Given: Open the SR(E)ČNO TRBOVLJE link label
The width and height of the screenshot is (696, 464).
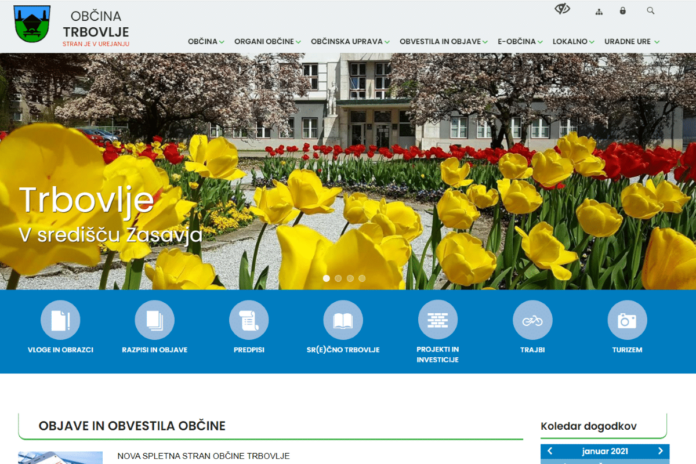Looking at the screenshot, I should 343,350.
